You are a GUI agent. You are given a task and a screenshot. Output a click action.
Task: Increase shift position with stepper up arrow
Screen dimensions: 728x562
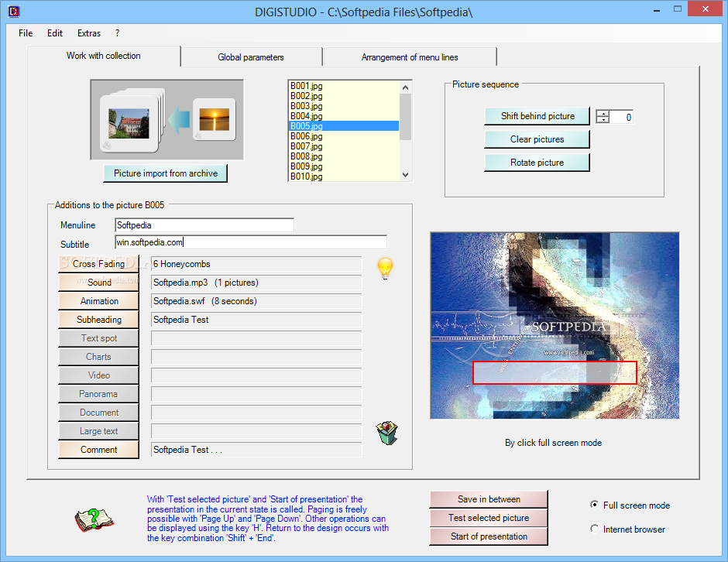603,114
